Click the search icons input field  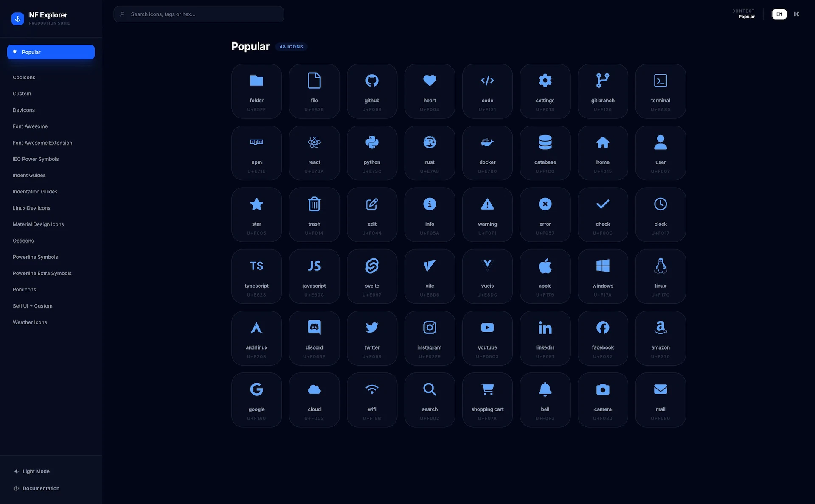tap(198, 14)
